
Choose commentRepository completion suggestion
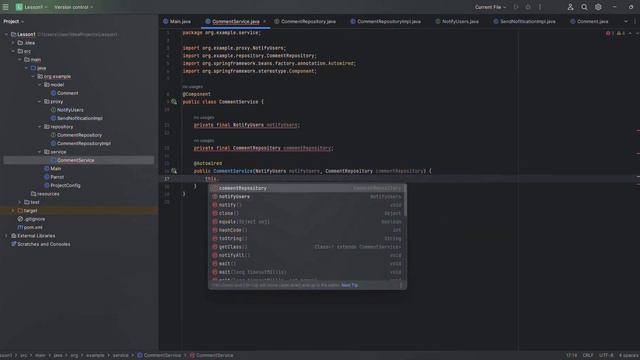click(307, 188)
